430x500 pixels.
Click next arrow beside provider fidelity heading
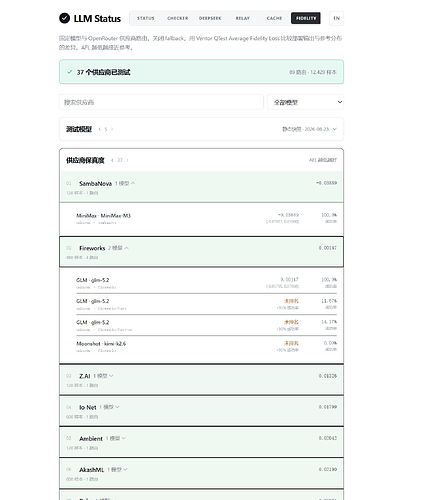click(x=127, y=160)
